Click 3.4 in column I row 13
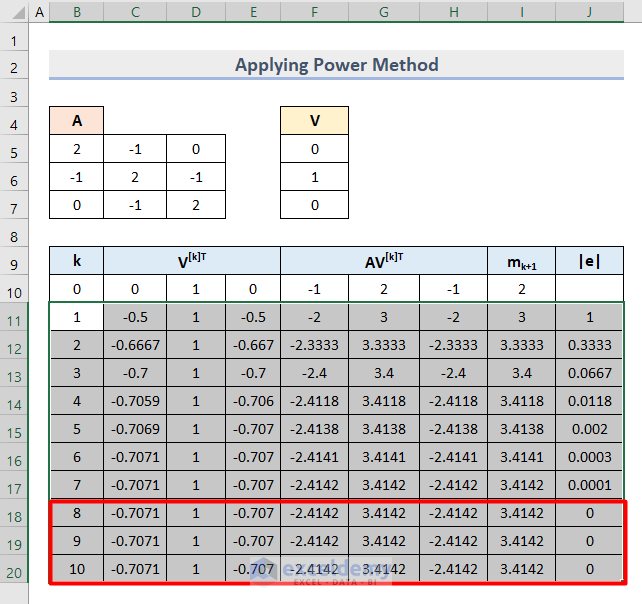642x604 pixels. coord(521,373)
